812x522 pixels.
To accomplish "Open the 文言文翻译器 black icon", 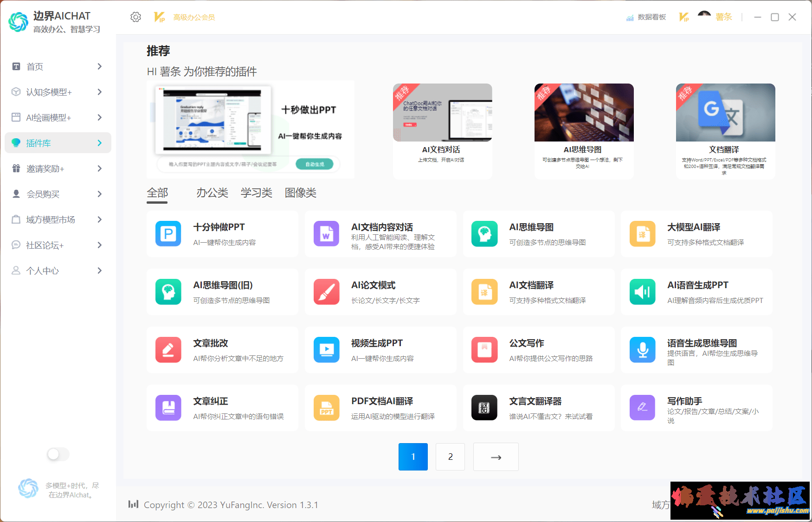I will (484, 407).
